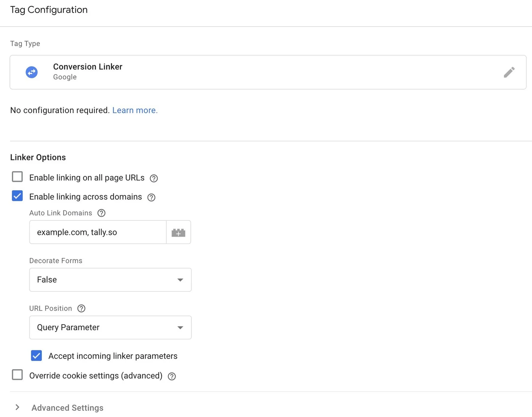Disable Enable linking across domains

17,196
